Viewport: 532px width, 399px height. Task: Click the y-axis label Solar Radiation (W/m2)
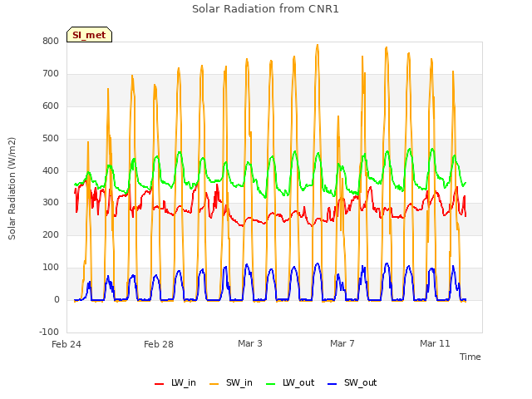(12, 189)
